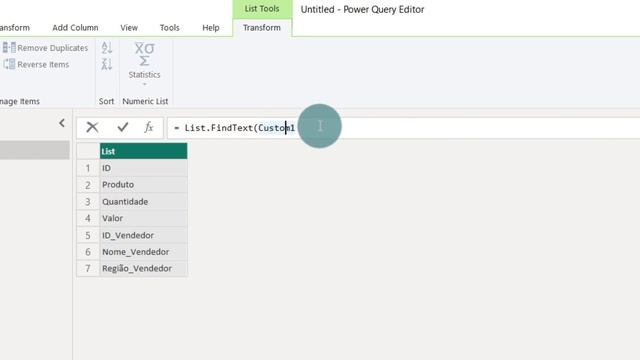Click the Remove Duplicates button
The width and height of the screenshot is (640, 360).
point(45,48)
